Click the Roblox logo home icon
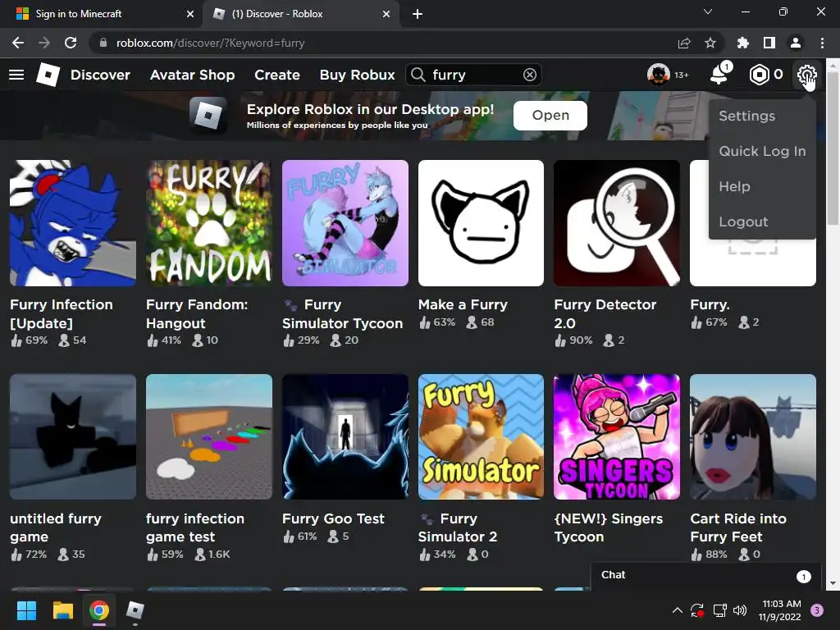This screenshot has height=630, width=840. point(48,75)
